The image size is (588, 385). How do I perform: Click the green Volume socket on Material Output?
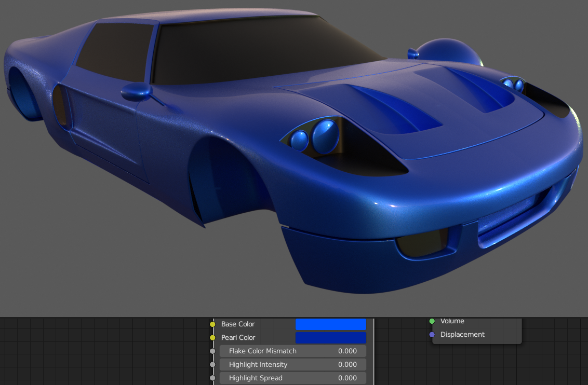coord(431,321)
